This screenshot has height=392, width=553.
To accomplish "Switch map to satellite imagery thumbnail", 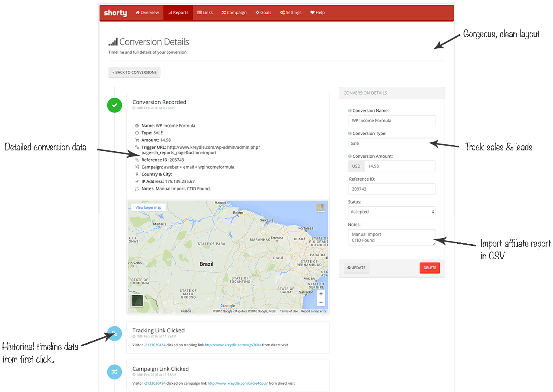I will tap(137, 300).
